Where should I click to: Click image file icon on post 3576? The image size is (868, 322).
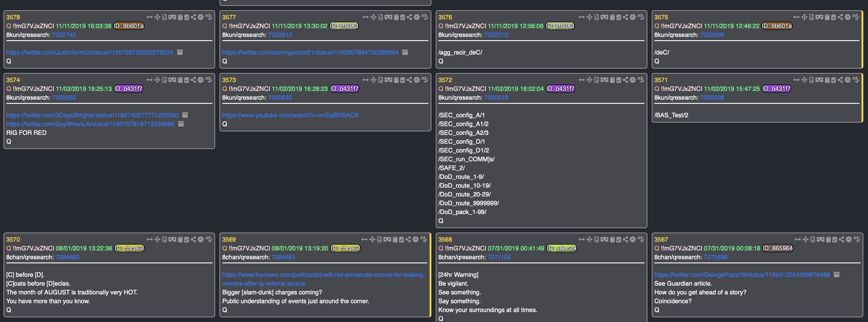click(596, 17)
